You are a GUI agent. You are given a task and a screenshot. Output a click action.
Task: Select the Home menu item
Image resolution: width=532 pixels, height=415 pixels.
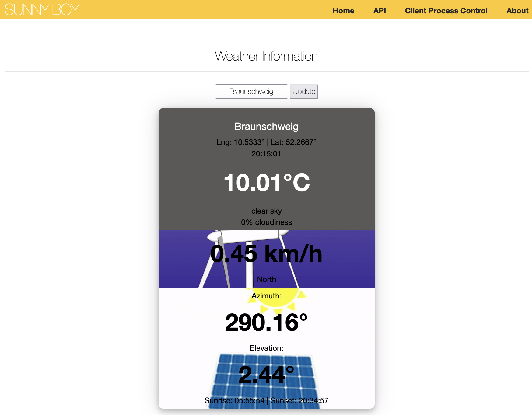[343, 11]
